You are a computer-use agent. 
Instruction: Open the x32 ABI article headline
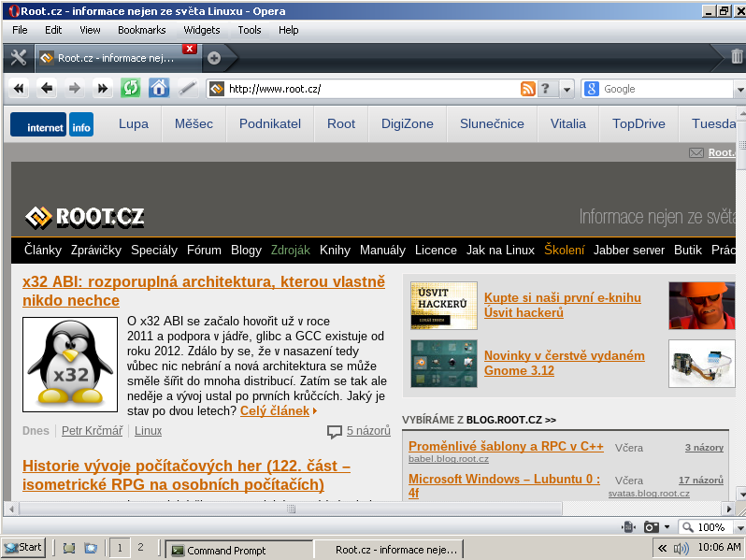pyautogui.click(x=204, y=291)
